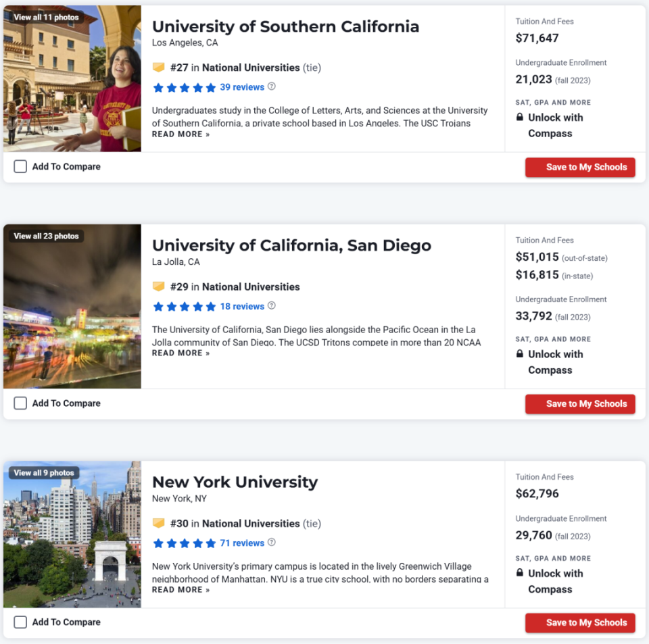Click the info icon beside 18 reviews

tap(272, 305)
